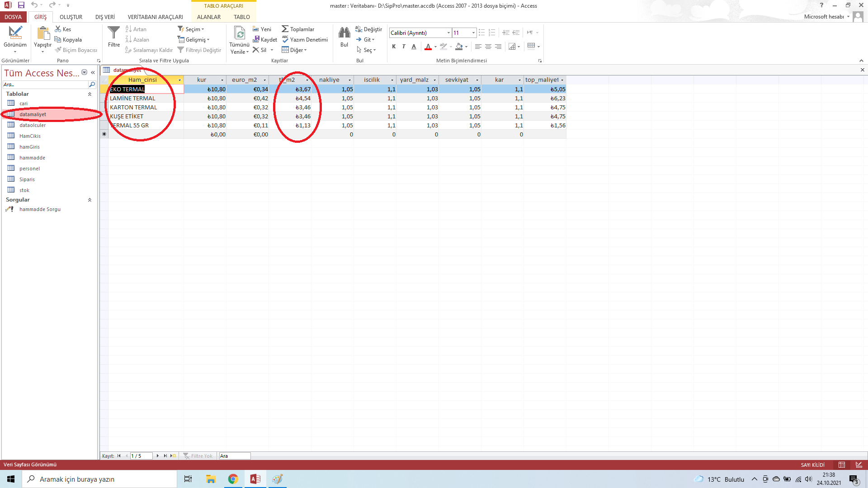Viewport: 868px width, 488px height.
Task: Switch to the OLUŞTUR ribbon tab
Action: click(x=71, y=17)
